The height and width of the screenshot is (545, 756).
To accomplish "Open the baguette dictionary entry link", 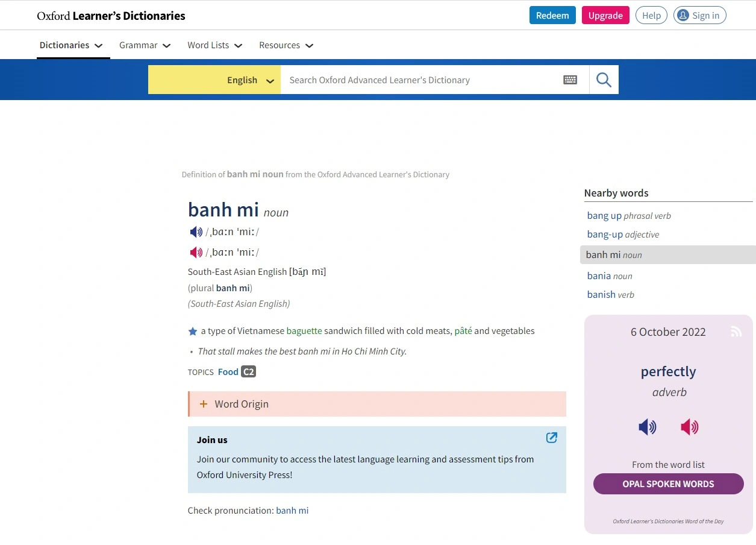I will [x=304, y=330].
